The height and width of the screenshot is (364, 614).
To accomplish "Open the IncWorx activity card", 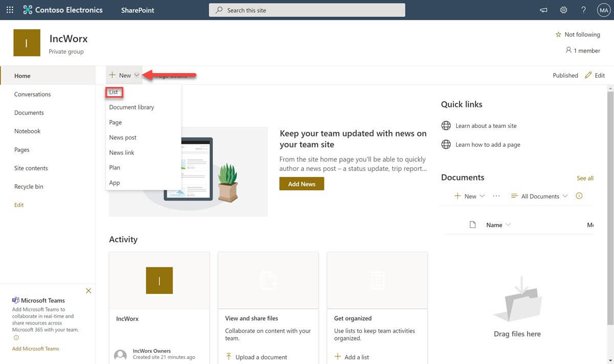I will click(159, 307).
